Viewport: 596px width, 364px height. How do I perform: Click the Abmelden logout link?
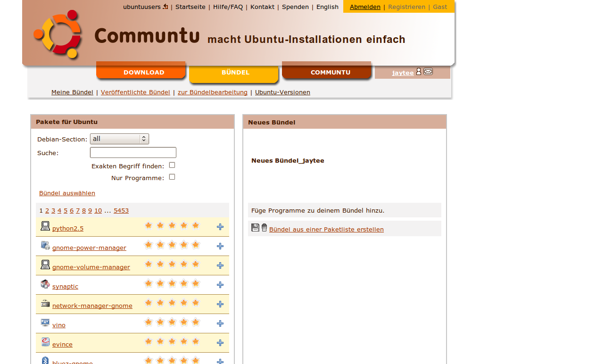point(365,7)
